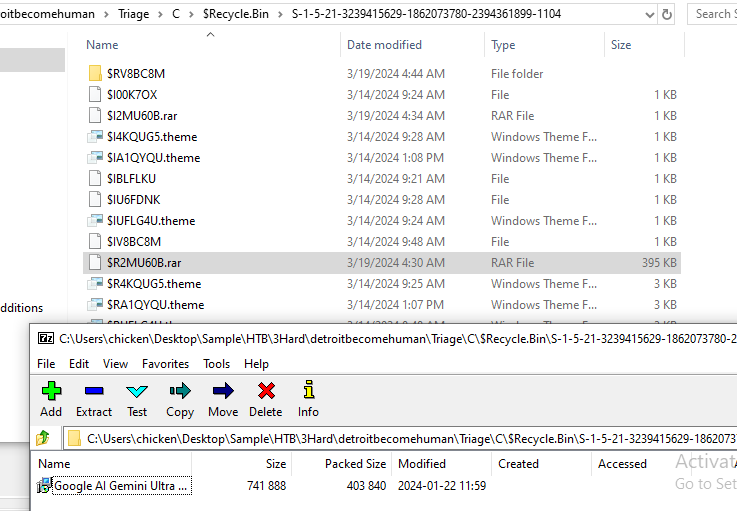Click the red Delete icon in 7-Zip
Screen dimensions: 737x511
[266, 399]
